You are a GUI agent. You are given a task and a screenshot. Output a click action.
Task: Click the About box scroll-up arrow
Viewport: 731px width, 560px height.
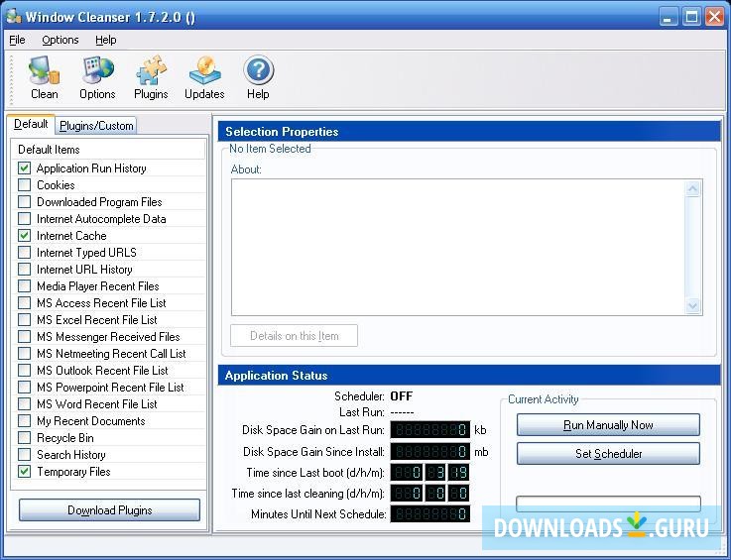pyautogui.click(x=692, y=188)
